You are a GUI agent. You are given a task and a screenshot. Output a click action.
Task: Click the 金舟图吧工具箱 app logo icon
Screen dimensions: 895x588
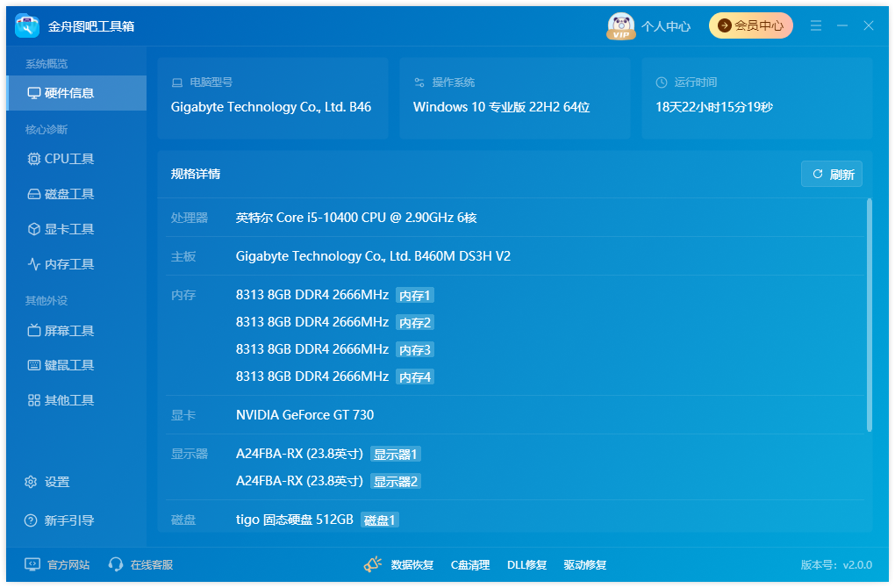[x=27, y=26]
